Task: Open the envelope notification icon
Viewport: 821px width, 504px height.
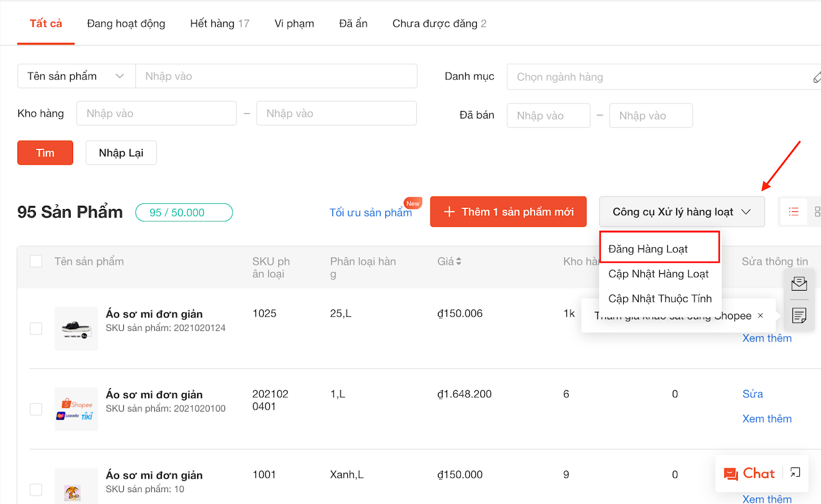Action: tap(799, 284)
